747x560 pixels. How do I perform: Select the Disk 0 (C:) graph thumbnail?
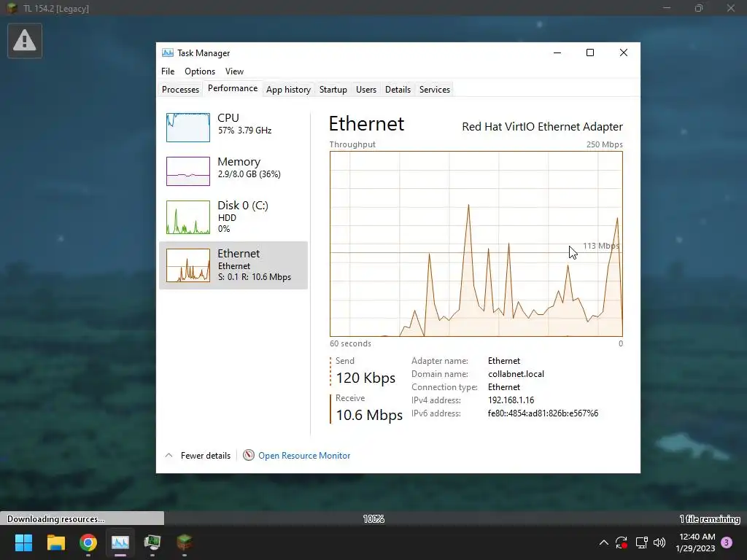(x=188, y=217)
